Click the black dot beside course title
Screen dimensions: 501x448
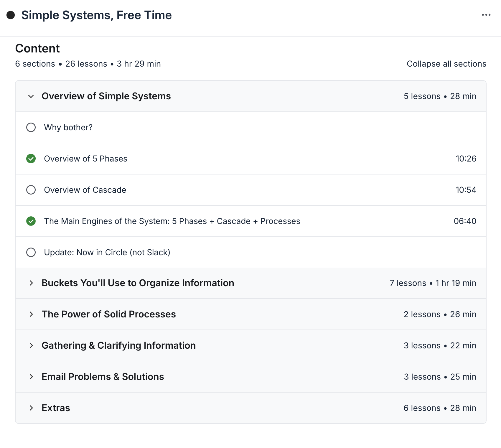tap(11, 15)
